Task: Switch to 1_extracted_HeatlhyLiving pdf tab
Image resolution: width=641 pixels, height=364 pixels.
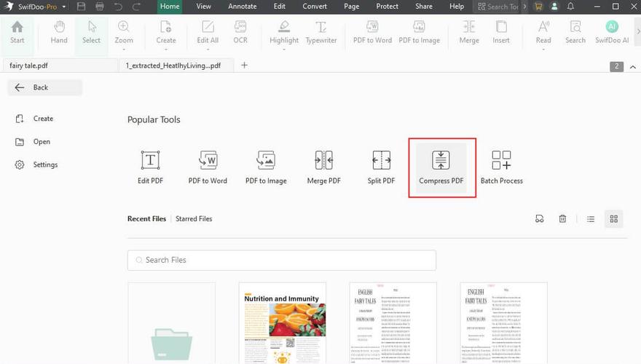Action: pyautogui.click(x=176, y=66)
